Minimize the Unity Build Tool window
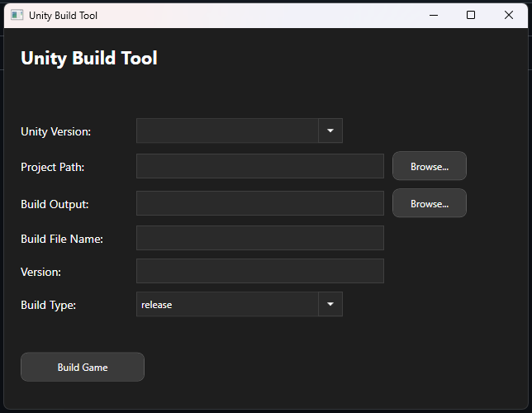 [x=434, y=15]
